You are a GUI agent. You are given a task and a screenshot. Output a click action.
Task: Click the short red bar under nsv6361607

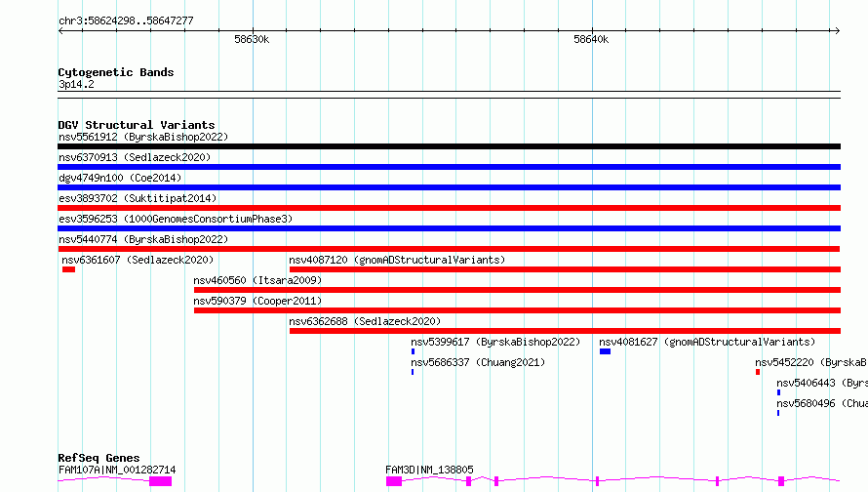[x=68, y=269]
